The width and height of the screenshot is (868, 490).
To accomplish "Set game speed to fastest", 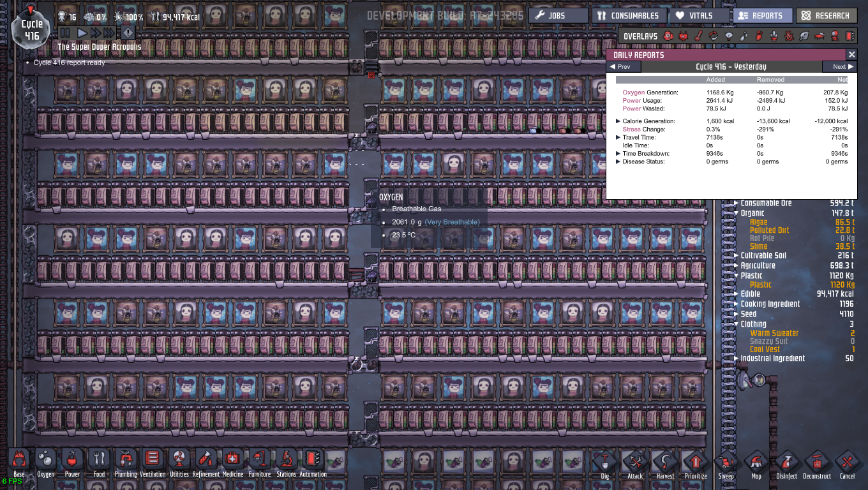I will tap(109, 33).
